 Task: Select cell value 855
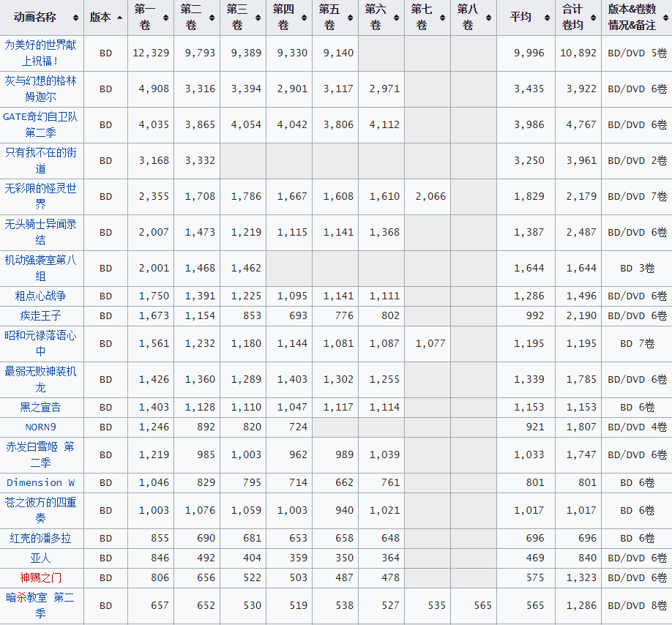(160, 539)
